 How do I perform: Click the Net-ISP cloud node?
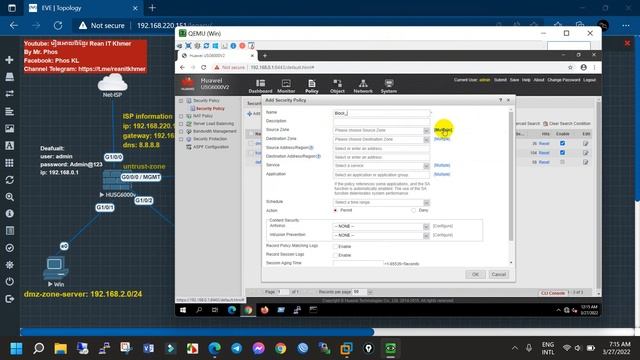[x=112, y=83]
